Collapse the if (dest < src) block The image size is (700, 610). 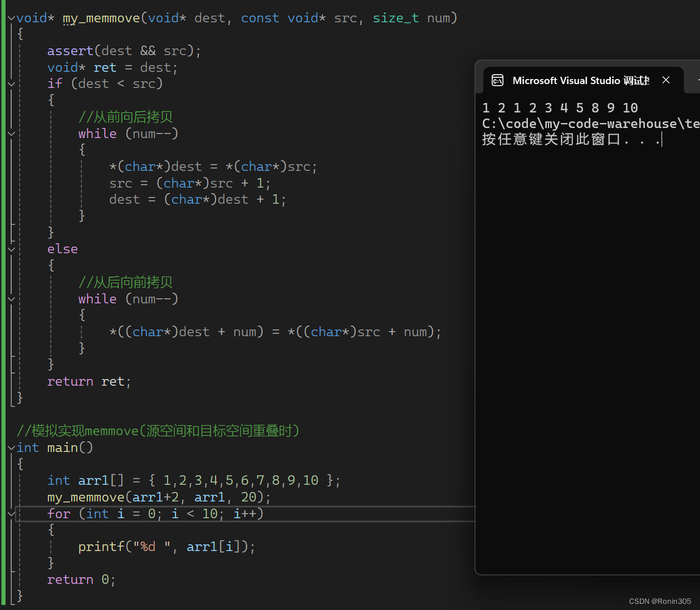click(11, 84)
